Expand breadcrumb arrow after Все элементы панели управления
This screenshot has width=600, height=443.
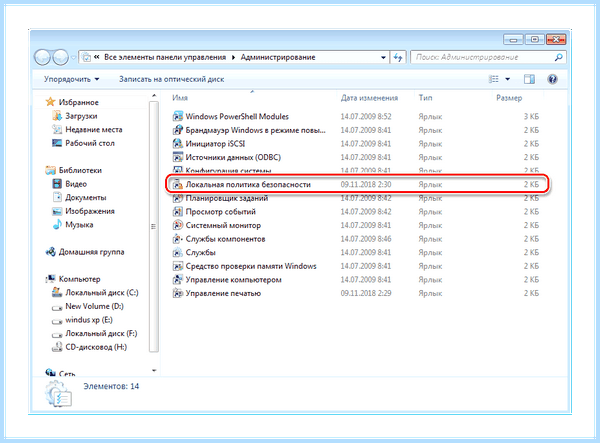tap(233, 57)
